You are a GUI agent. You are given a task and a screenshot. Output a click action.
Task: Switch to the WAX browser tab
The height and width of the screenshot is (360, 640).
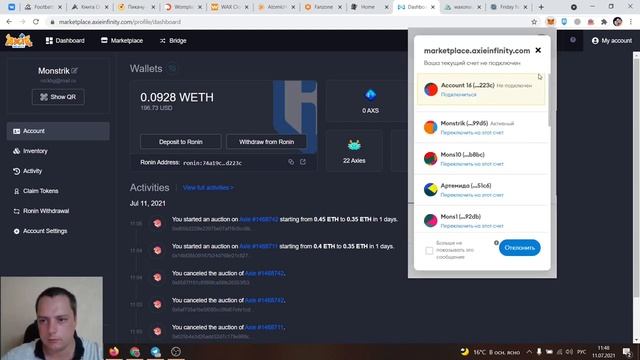click(x=230, y=7)
